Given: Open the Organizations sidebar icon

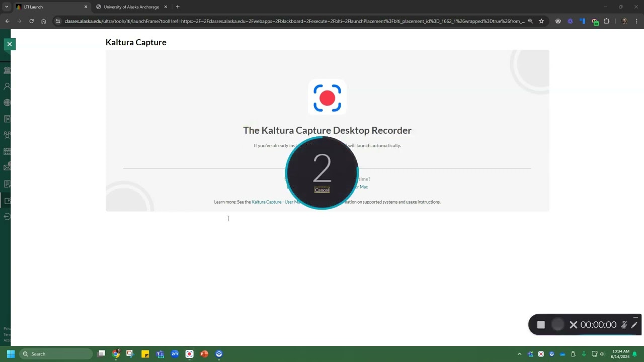Looking at the screenshot, I should pyautogui.click(x=7, y=135).
